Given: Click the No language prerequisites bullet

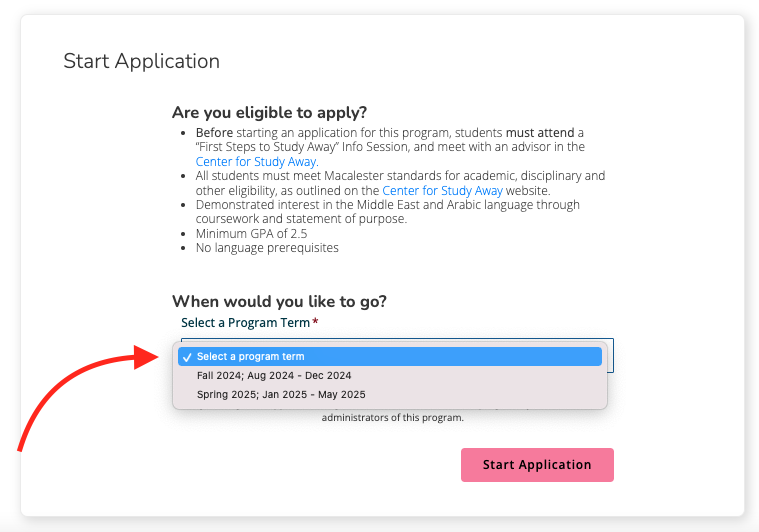Looking at the screenshot, I should [x=267, y=247].
